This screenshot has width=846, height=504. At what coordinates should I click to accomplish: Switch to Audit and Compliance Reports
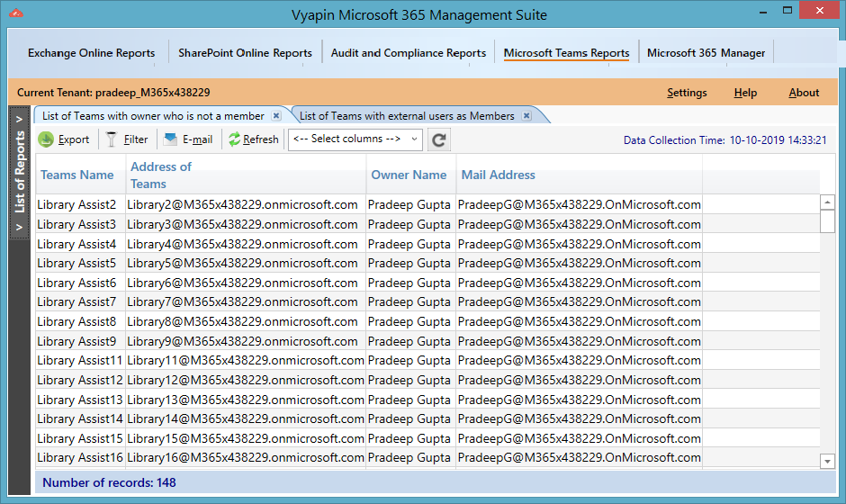409,53
